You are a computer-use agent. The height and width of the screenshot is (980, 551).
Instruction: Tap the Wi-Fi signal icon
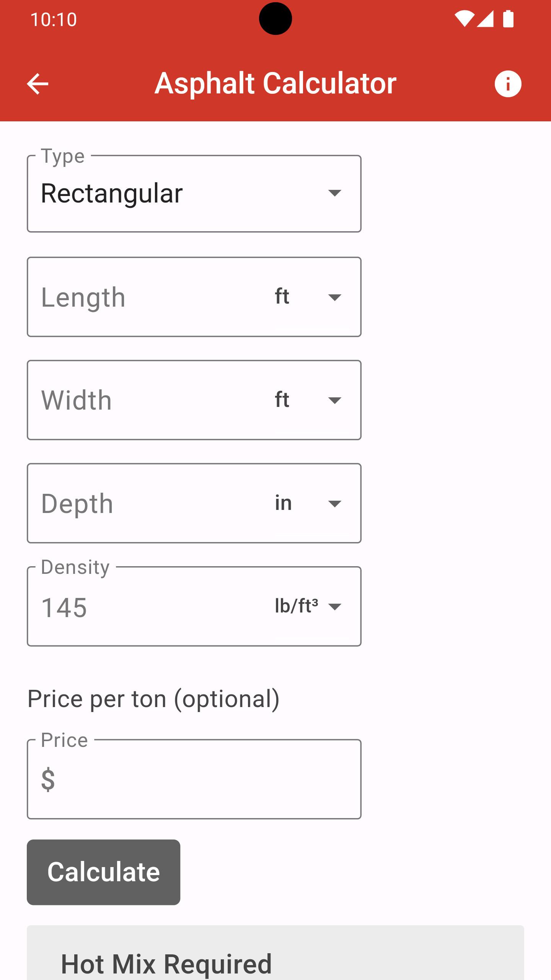(x=465, y=19)
